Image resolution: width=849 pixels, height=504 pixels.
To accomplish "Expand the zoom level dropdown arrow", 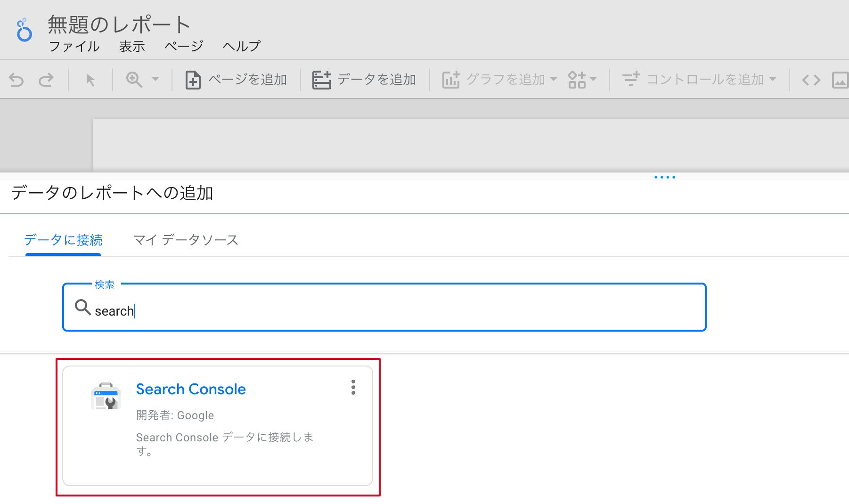I will tap(155, 80).
